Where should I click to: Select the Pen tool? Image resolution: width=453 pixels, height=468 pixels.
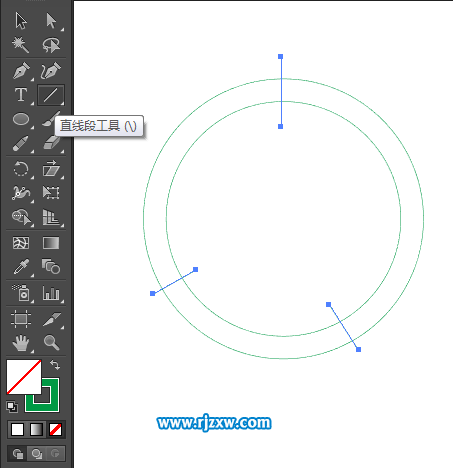click(21, 70)
